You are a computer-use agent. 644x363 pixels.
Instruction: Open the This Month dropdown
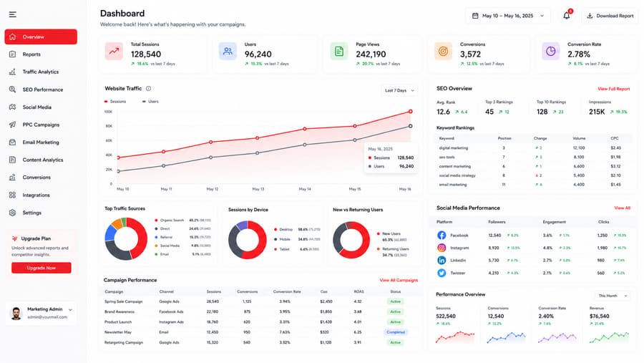613,296
